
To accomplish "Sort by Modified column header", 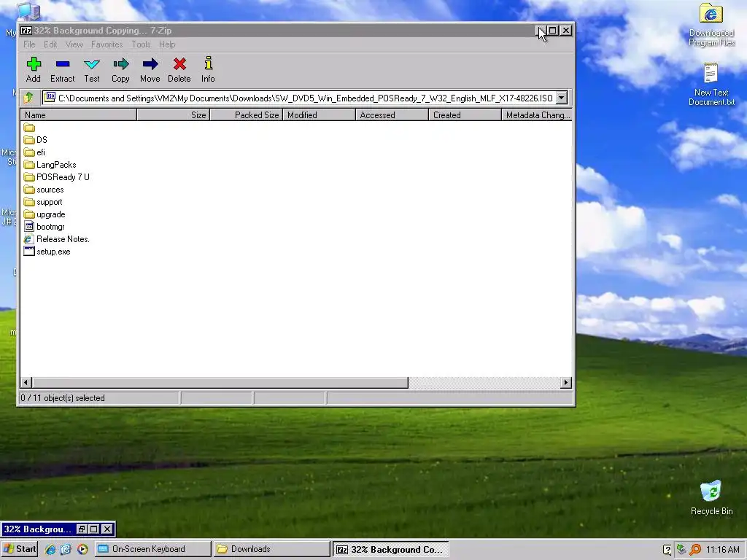I will click(320, 114).
